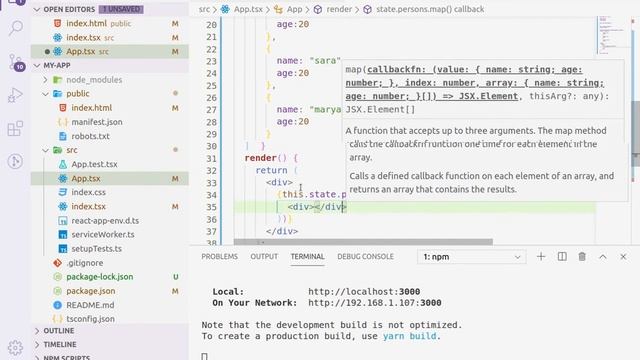Click 'src' in the breadcrumb path
Screen dimensions: 640x360
click(x=204, y=9)
